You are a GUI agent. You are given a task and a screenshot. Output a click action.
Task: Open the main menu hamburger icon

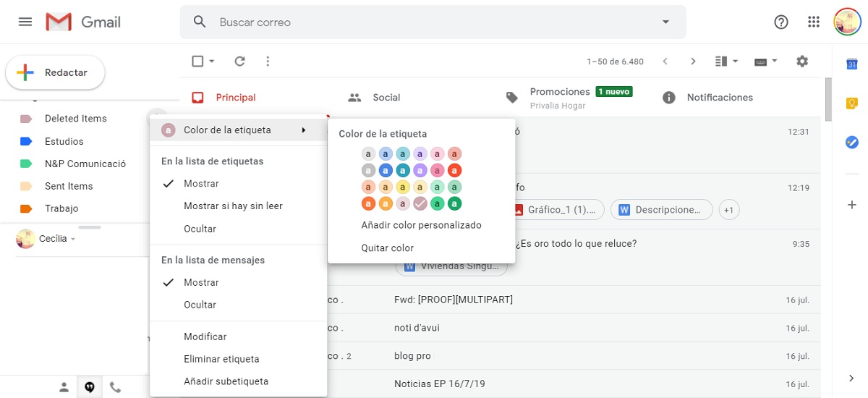(x=25, y=22)
